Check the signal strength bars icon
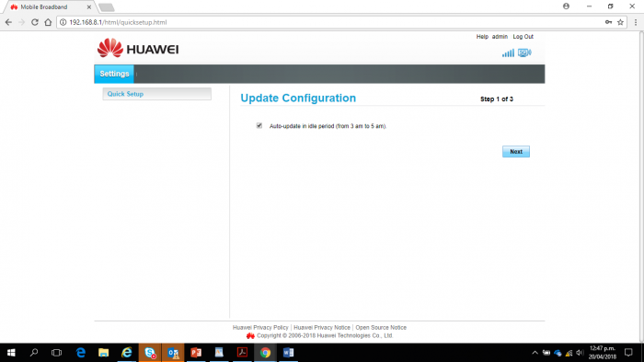This screenshot has width=644, height=362. point(508,53)
